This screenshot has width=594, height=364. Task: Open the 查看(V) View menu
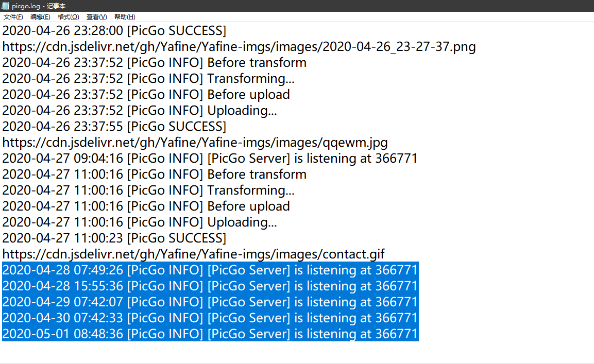[x=96, y=17]
